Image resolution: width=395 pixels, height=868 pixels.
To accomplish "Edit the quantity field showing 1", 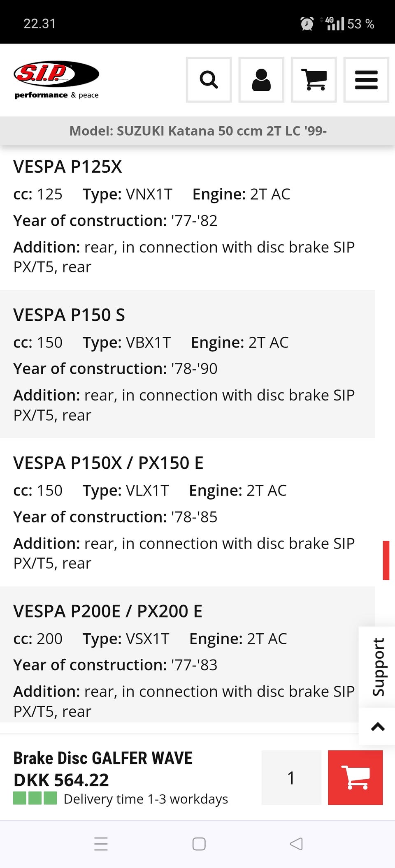I will (291, 777).
